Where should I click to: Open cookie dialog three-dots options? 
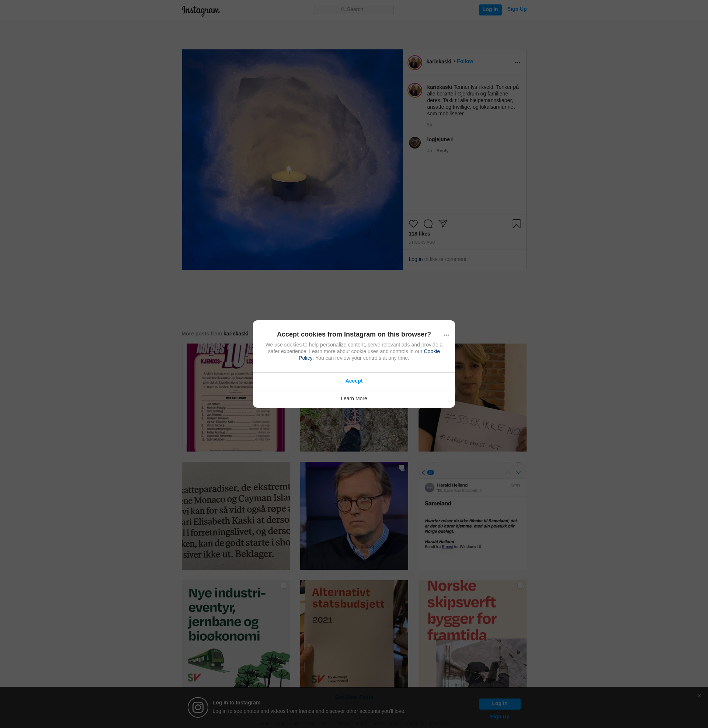pos(446,335)
